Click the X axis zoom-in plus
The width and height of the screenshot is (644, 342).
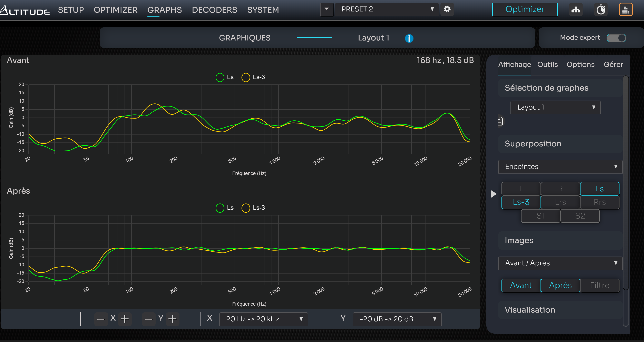125,319
